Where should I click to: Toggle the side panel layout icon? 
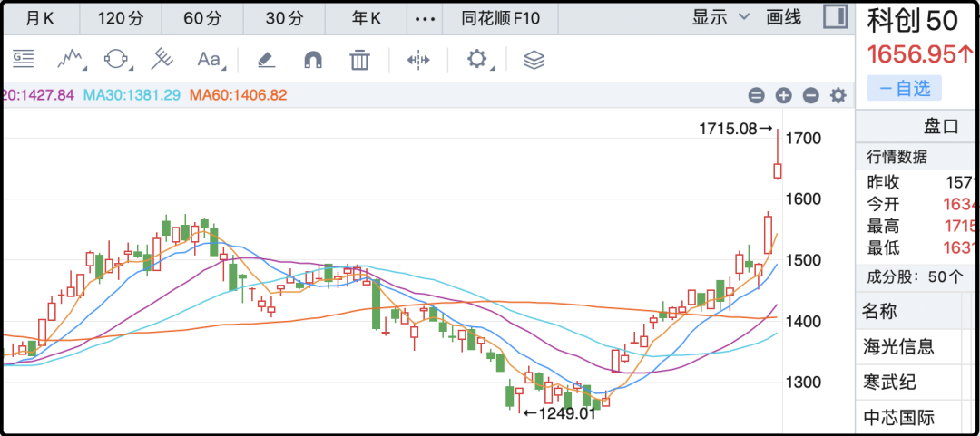point(835,17)
